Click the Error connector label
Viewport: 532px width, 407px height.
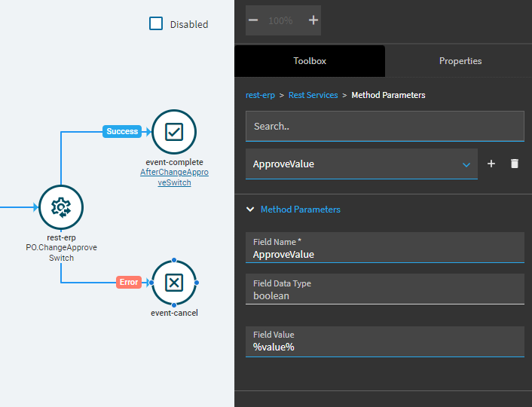129,282
